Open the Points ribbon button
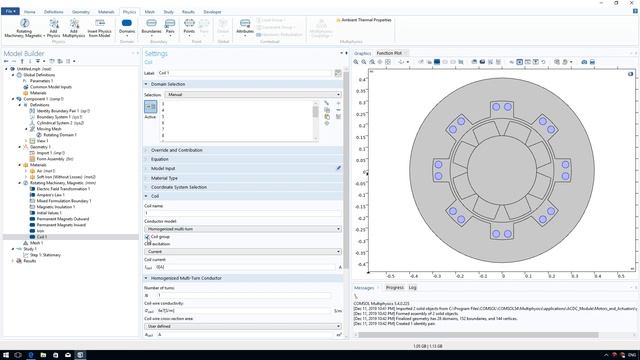This screenshot has width=640, height=360. click(189, 27)
